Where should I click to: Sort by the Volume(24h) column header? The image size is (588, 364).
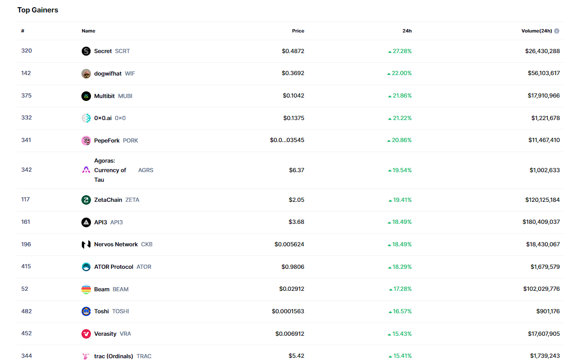coord(537,31)
